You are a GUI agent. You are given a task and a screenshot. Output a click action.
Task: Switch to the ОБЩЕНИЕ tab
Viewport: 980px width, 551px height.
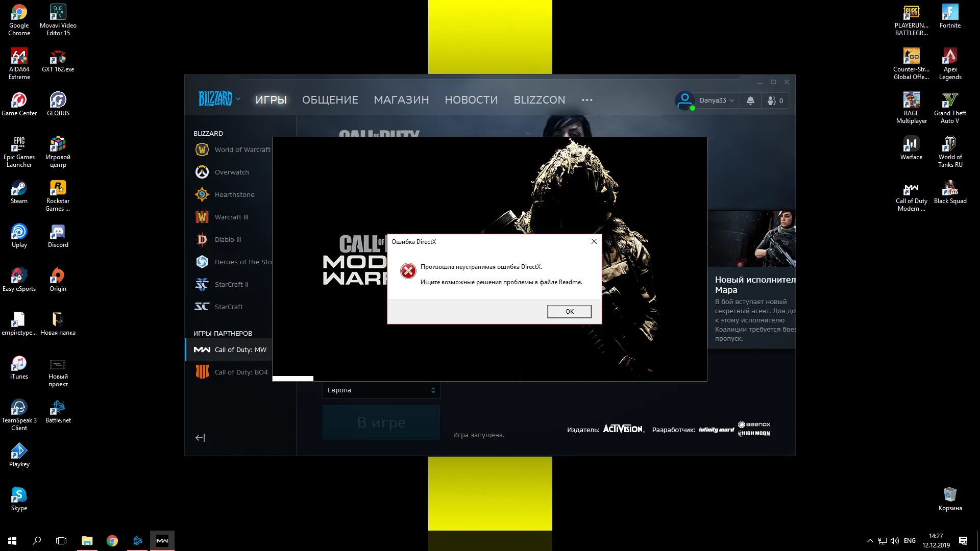point(330,100)
